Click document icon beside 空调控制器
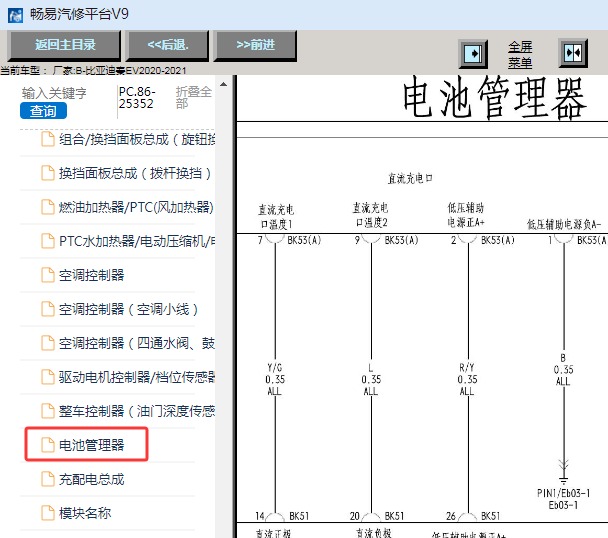 [x=48, y=275]
